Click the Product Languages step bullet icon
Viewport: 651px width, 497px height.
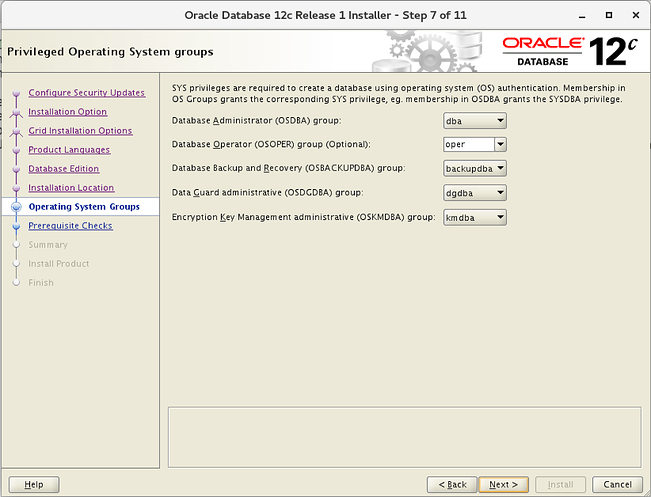click(16, 150)
